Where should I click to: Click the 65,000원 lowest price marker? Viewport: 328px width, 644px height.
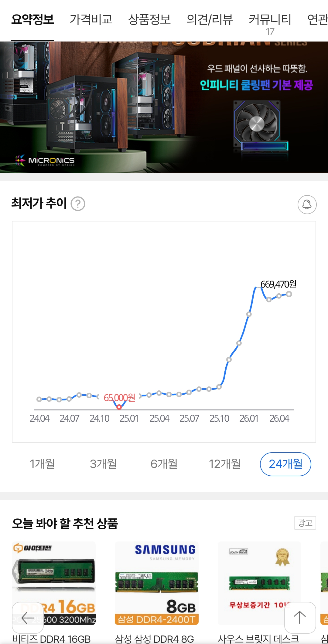click(x=119, y=406)
